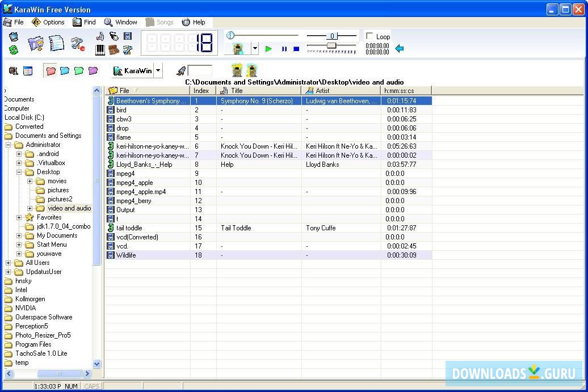The height and width of the screenshot is (392, 588).
Task: Open the Options menu
Action: 48,22
